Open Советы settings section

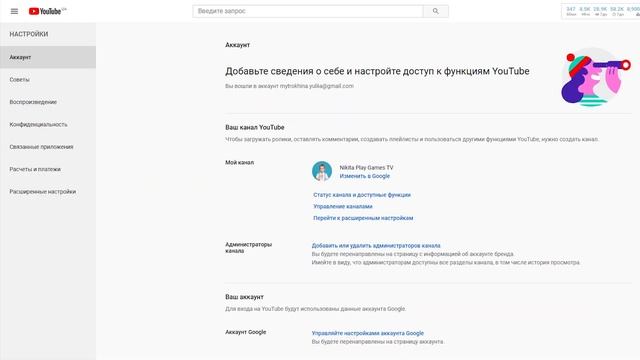tap(48, 80)
